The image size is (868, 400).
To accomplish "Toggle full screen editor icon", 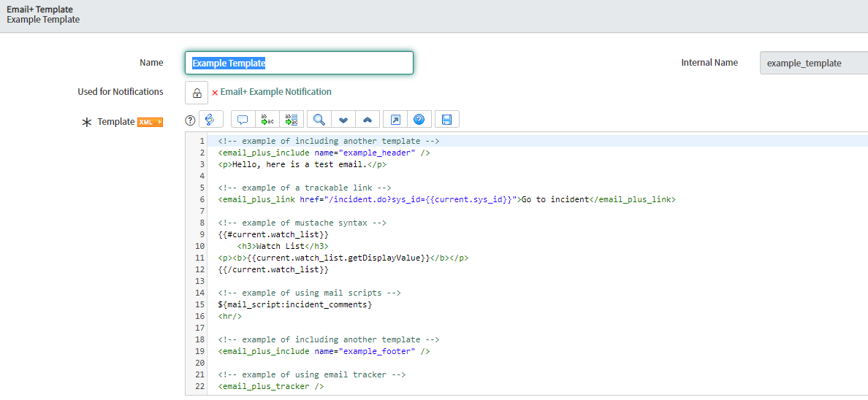I will coord(395,120).
